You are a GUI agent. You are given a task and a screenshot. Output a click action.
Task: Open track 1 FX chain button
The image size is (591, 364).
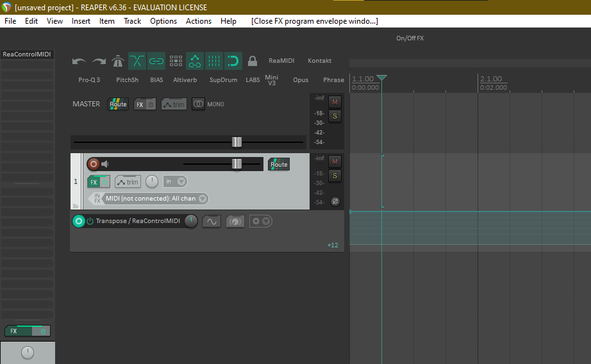(94, 182)
